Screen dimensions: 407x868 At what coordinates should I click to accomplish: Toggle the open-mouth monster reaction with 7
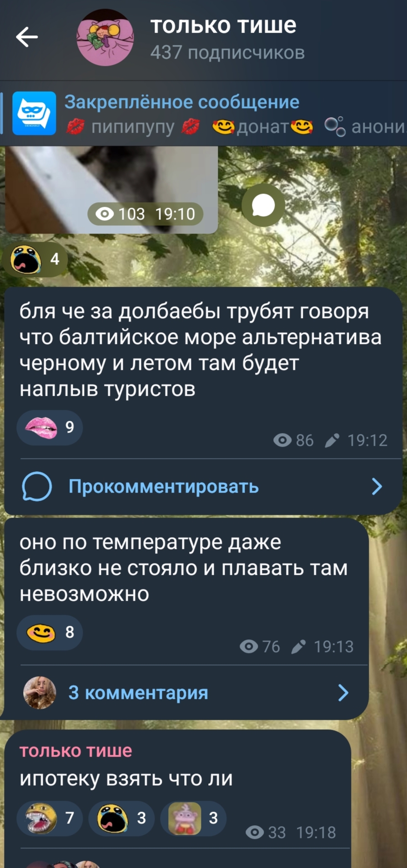tap(50, 818)
